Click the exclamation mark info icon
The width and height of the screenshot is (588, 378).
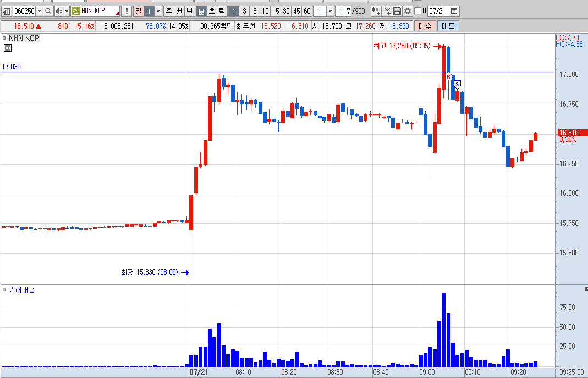(x=127, y=11)
